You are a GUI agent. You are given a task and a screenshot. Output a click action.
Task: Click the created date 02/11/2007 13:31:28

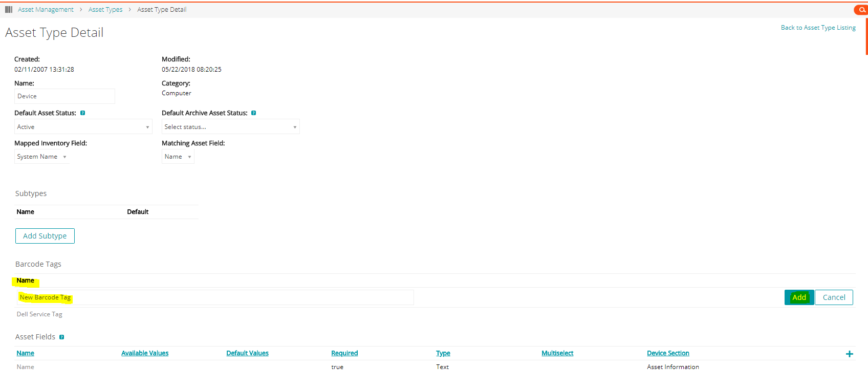coord(44,70)
